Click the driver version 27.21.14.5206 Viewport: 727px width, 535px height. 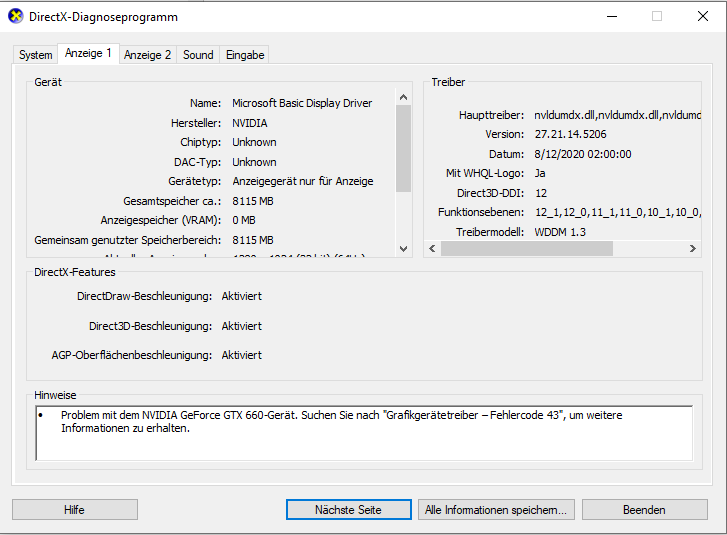click(570, 134)
